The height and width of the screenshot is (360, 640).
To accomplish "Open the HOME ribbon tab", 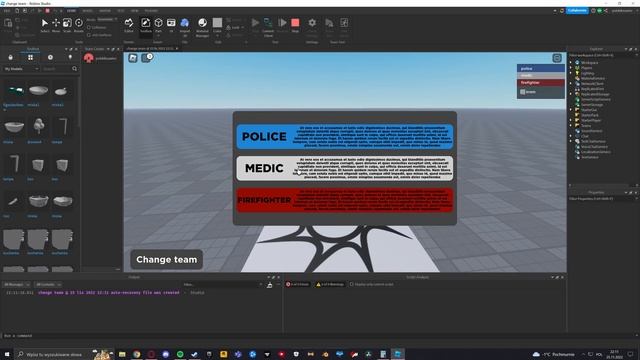I will tap(71, 11).
